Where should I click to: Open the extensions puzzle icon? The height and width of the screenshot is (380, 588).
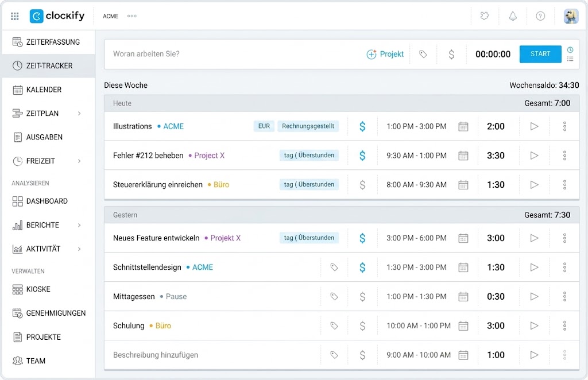485,16
